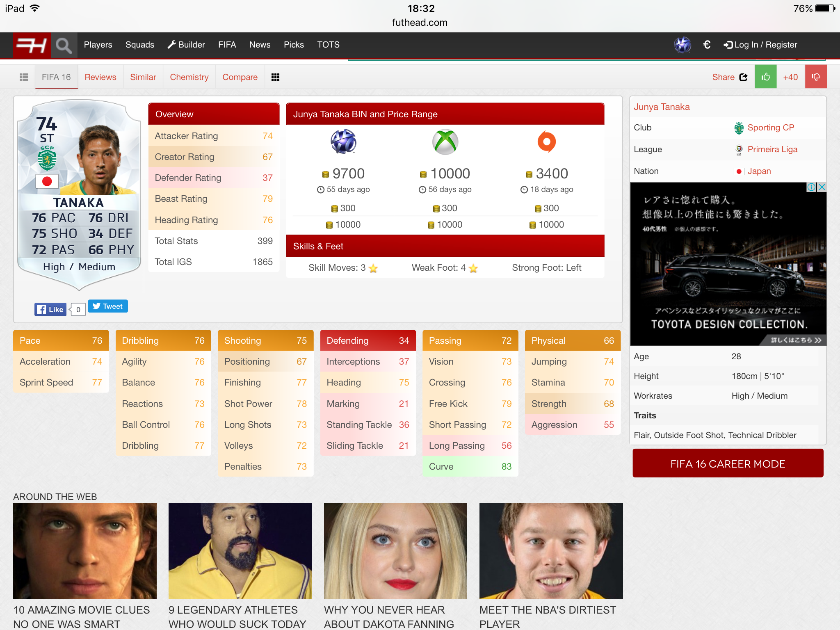Click the Overview panel header
Viewport: 840px width, 630px height.
click(x=214, y=114)
